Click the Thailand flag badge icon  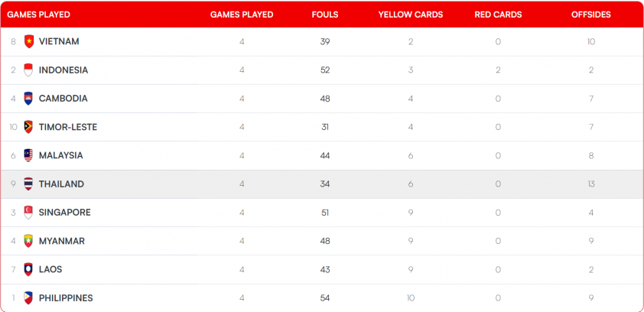28,184
